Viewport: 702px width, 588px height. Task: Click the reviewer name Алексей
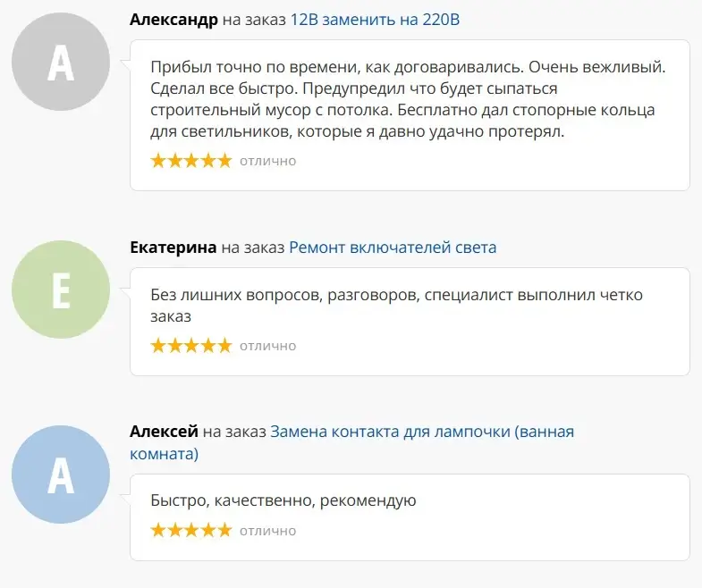pyautogui.click(x=165, y=433)
